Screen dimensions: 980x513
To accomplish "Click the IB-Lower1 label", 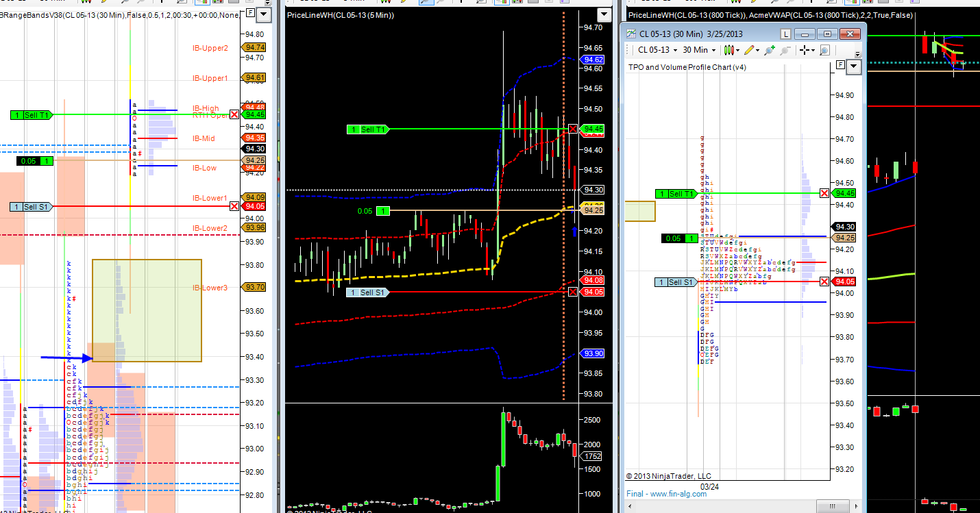I will [x=210, y=198].
